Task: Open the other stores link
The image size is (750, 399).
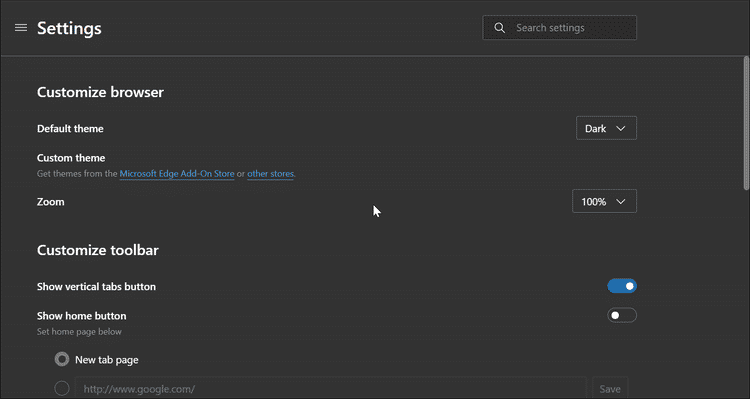Action: click(x=270, y=174)
